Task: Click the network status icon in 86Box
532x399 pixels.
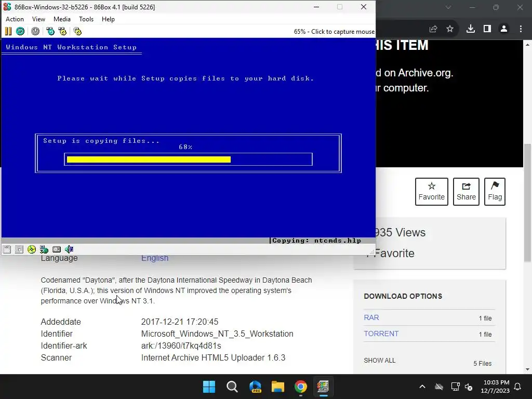Action: coord(44,249)
